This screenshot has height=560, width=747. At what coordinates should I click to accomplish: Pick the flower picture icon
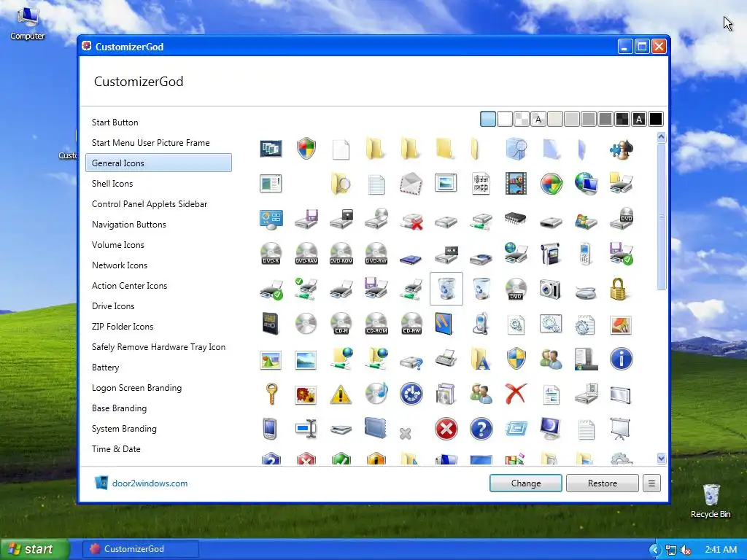(306, 394)
